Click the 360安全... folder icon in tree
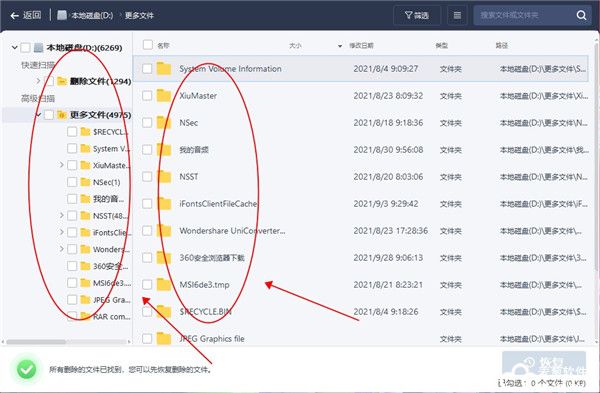 [x=85, y=266]
